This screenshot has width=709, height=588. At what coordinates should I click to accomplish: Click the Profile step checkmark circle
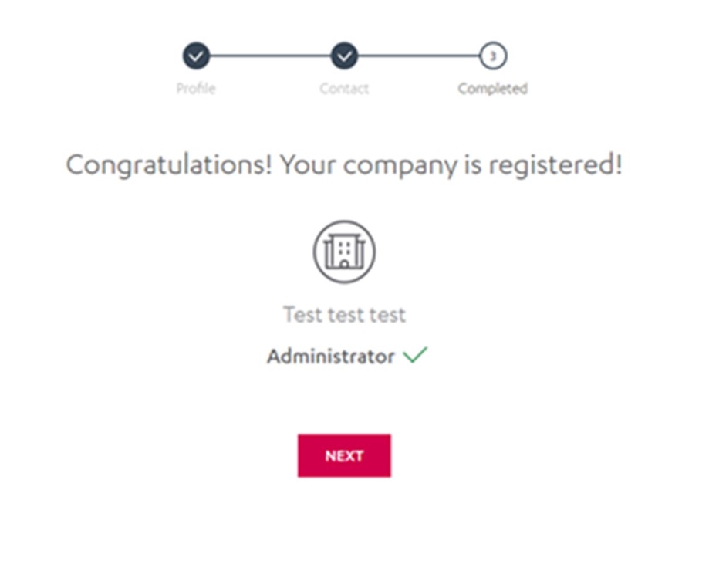point(196,56)
